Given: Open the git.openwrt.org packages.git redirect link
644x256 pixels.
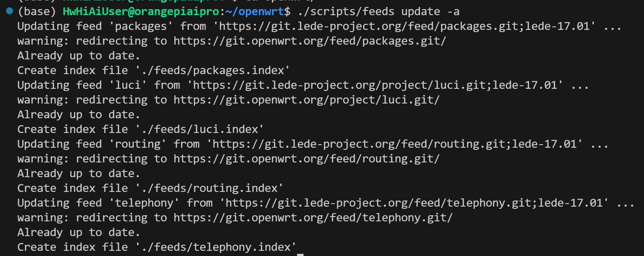Looking at the screenshot, I should coord(310,41).
